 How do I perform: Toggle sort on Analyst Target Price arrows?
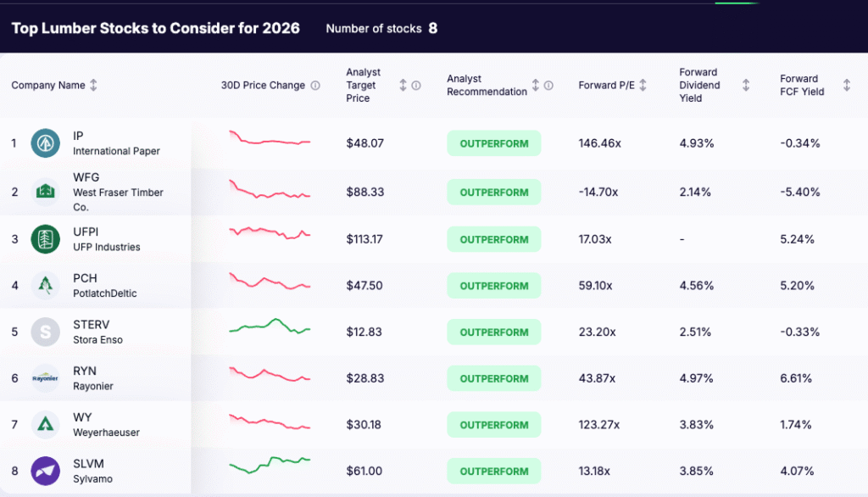pos(403,86)
